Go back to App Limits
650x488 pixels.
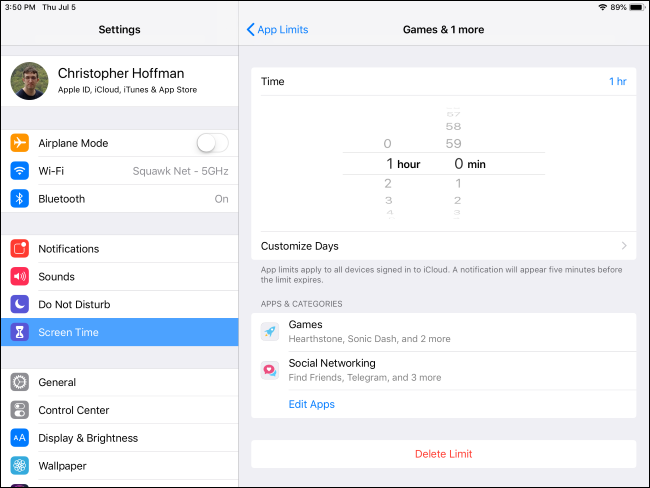278,30
